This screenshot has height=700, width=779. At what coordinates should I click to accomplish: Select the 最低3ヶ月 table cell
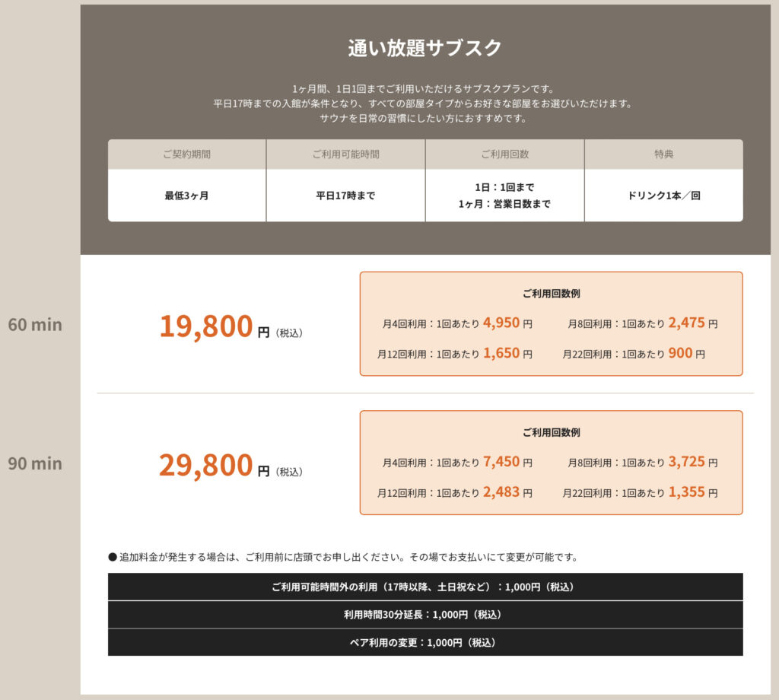pyautogui.click(x=186, y=196)
